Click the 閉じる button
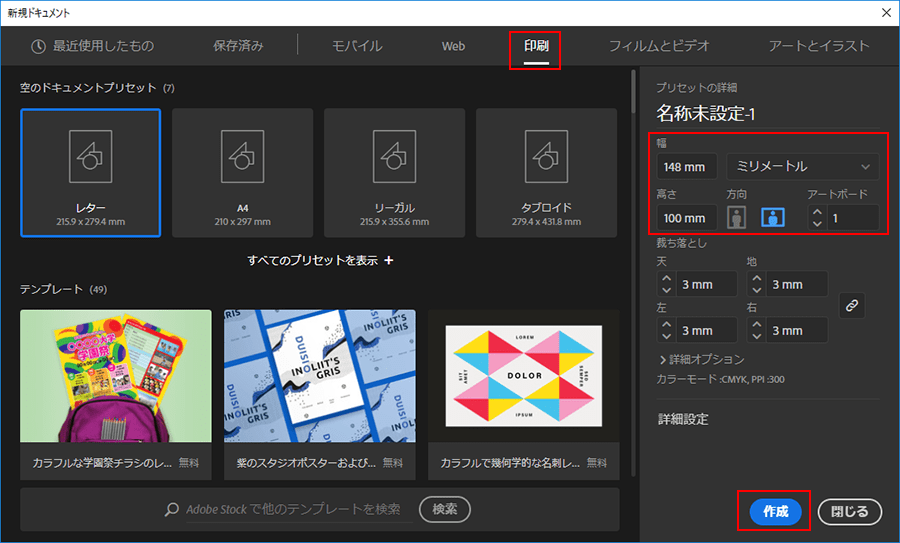The width and height of the screenshot is (900, 543). [x=849, y=511]
